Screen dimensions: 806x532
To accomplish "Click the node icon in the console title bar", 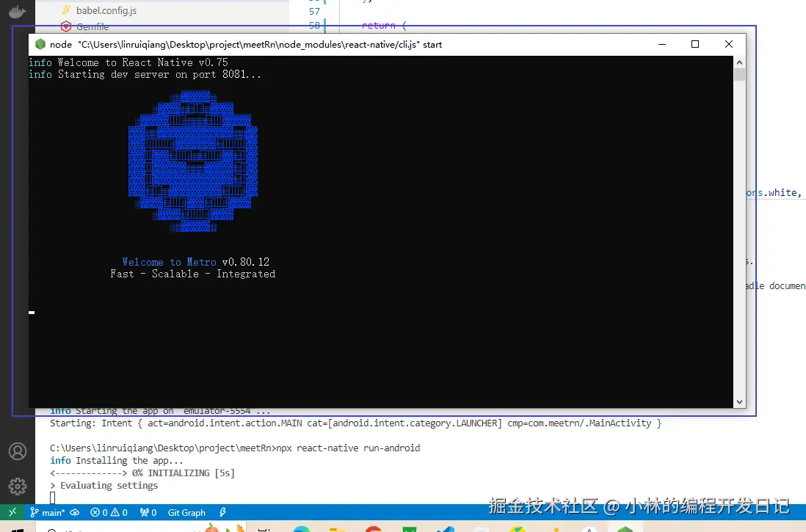I will 40,44.
